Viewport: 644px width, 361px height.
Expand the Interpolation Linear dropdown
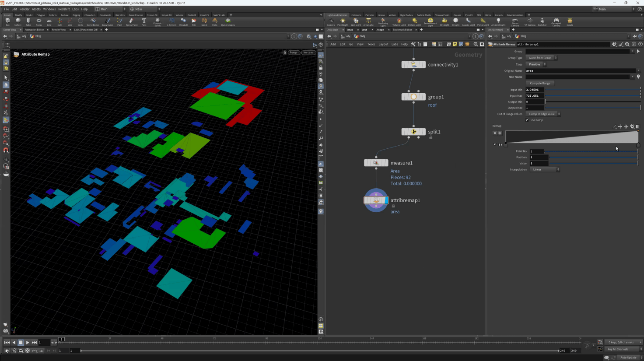[x=545, y=169]
